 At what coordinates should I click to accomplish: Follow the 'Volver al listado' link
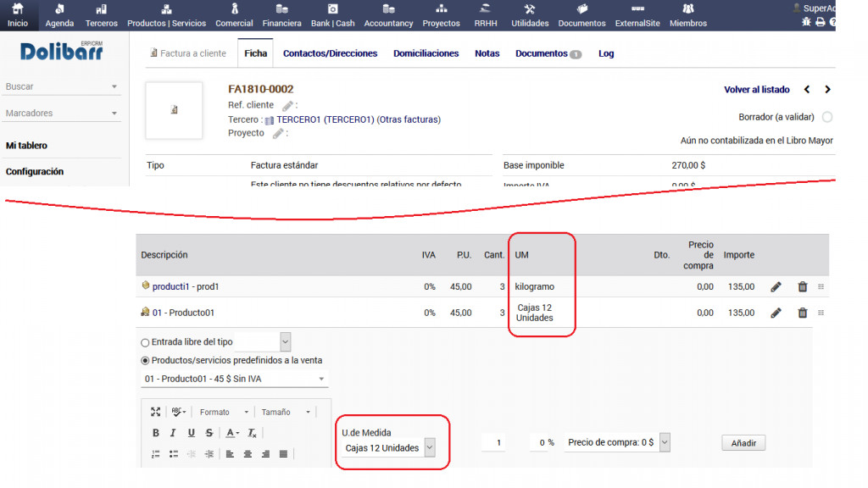coord(756,90)
